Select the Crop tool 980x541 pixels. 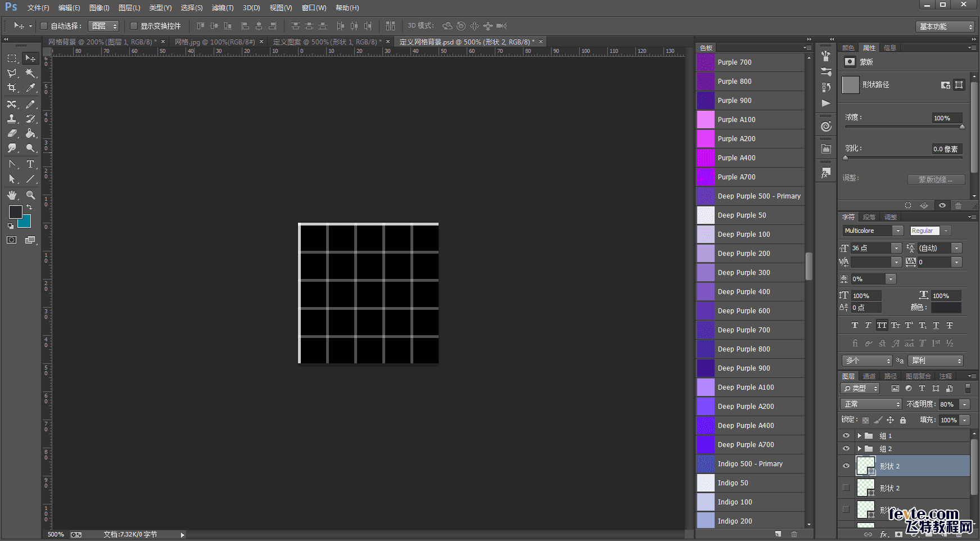point(12,88)
